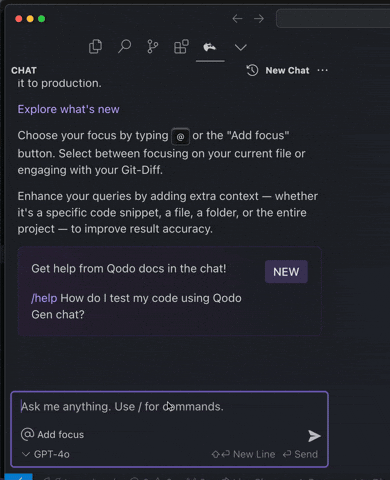Start a New Chat
Image resolution: width=390 pixels, height=480 pixels.
click(x=287, y=71)
